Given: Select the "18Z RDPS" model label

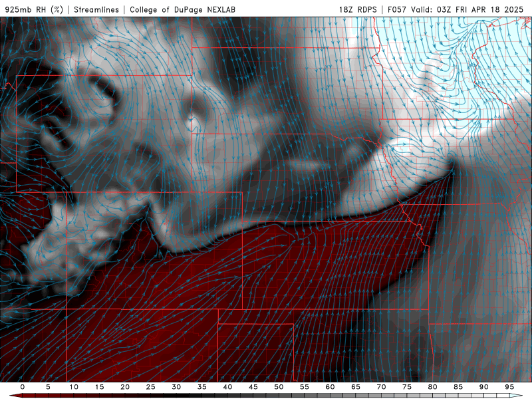Looking at the screenshot, I should pos(358,9).
